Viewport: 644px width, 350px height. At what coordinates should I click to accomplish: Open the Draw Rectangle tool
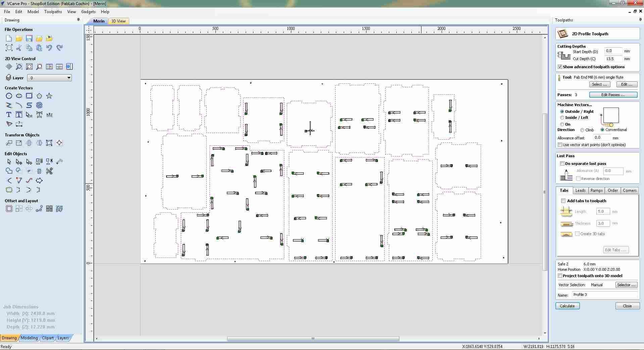tap(29, 96)
